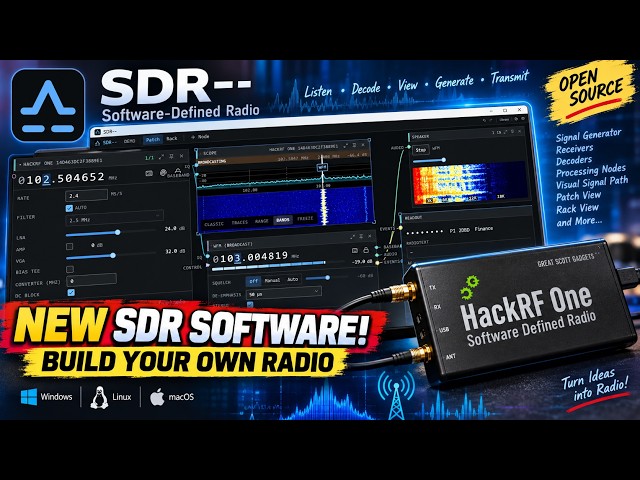Click the SDR-- home icon in toolbar
The width and height of the screenshot is (640, 480).
98,143
